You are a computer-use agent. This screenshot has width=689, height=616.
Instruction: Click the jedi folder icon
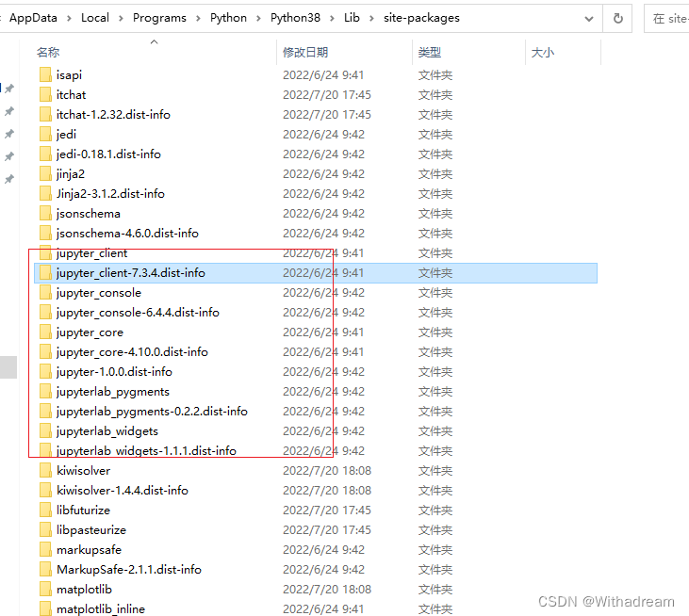(45, 134)
